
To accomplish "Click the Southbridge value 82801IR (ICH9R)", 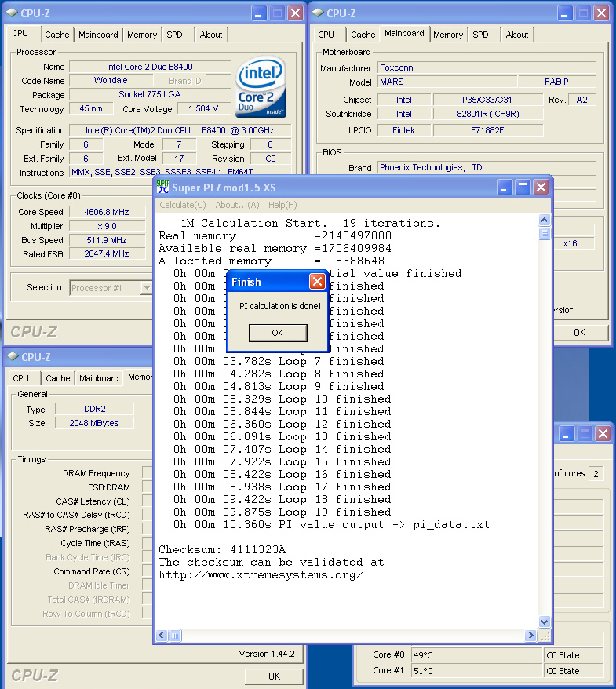I will [x=488, y=114].
